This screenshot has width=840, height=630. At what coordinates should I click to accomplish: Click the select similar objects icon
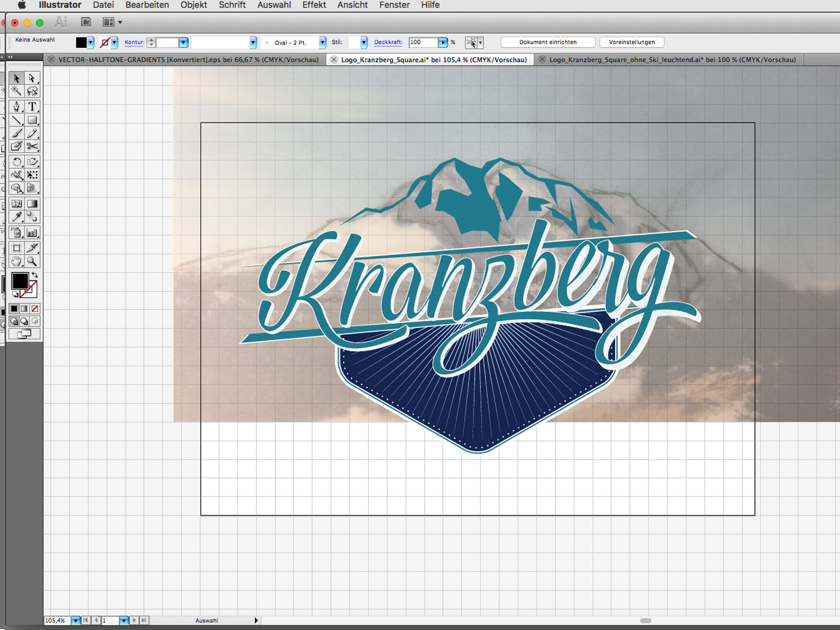pos(471,42)
